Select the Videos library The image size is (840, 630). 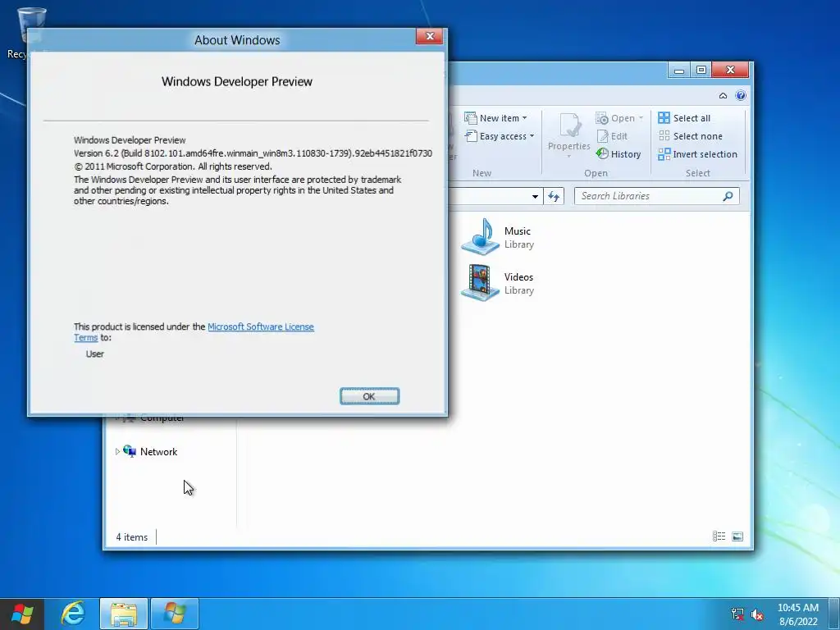498,283
